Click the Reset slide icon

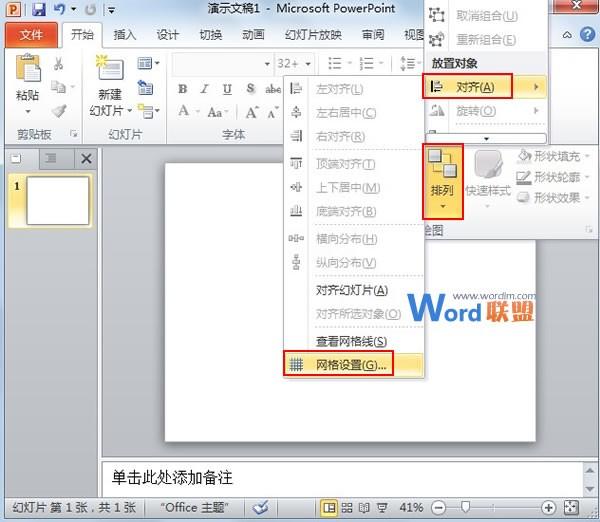pyautogui.click(x=145, y=87)
